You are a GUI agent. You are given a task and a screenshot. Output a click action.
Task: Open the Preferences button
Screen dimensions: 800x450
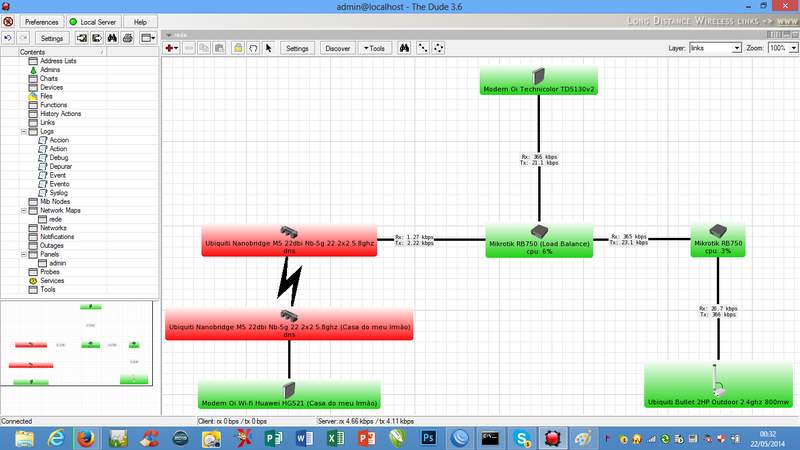(41, 22)
